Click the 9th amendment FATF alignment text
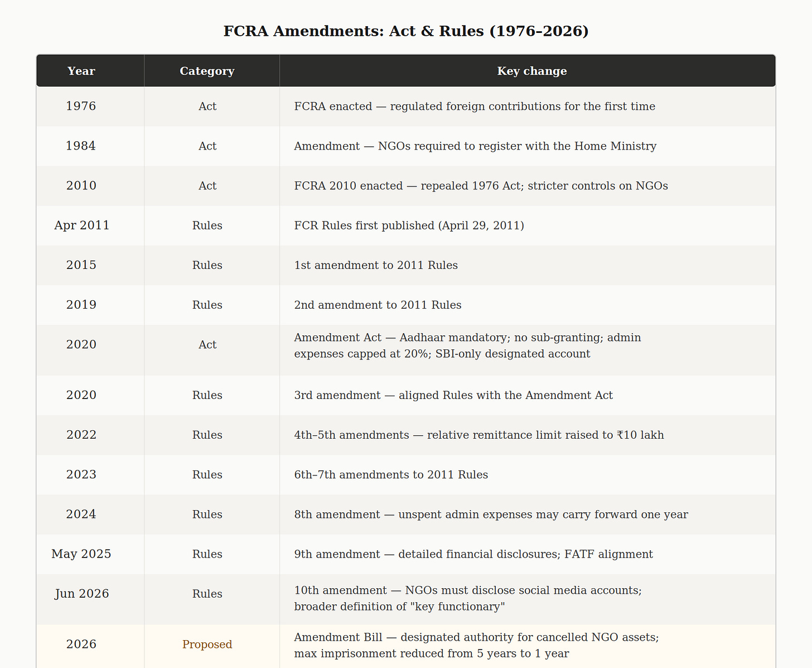 tap(473, 554)
